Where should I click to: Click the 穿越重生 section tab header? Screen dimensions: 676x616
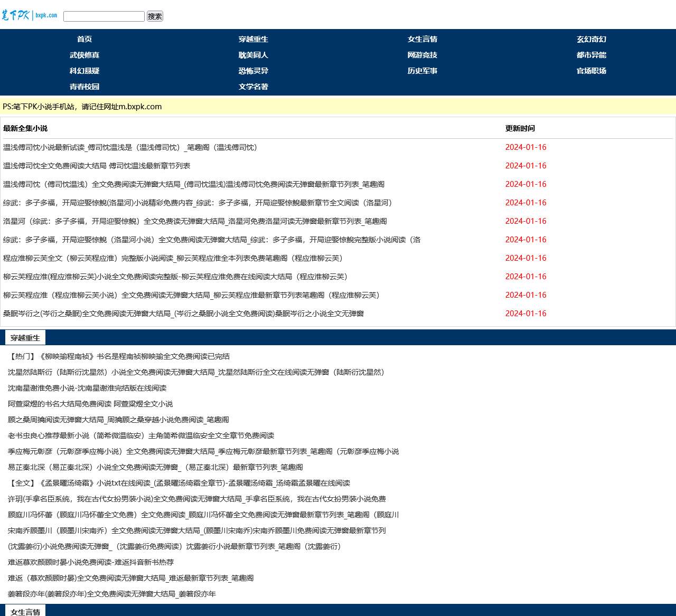[x=25, y=338]
